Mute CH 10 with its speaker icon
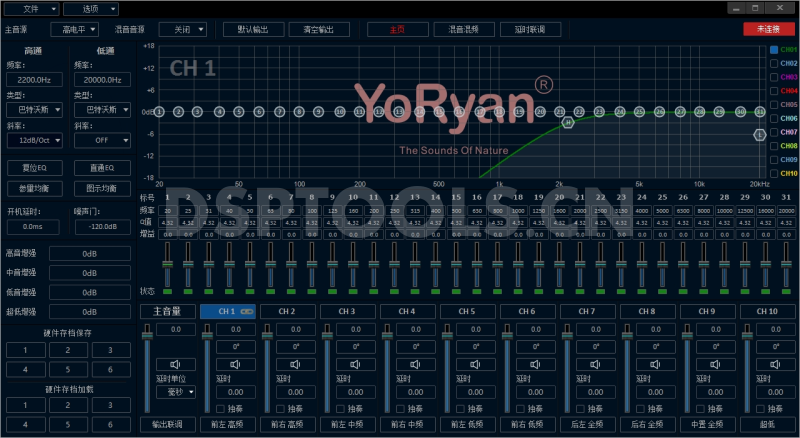The width and height of the screenshot is (800, 438). [776, 364]
